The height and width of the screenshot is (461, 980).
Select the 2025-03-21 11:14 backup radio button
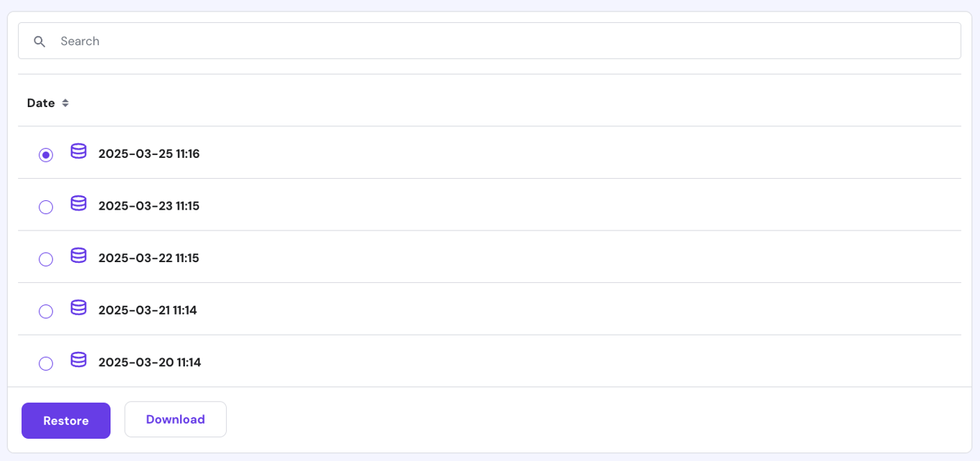[x=46, y=311]
